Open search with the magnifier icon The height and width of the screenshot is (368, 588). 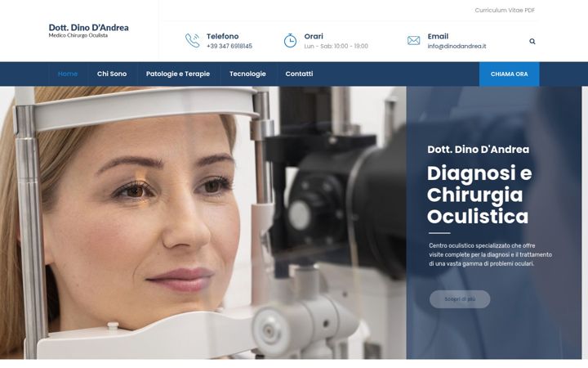532,42
